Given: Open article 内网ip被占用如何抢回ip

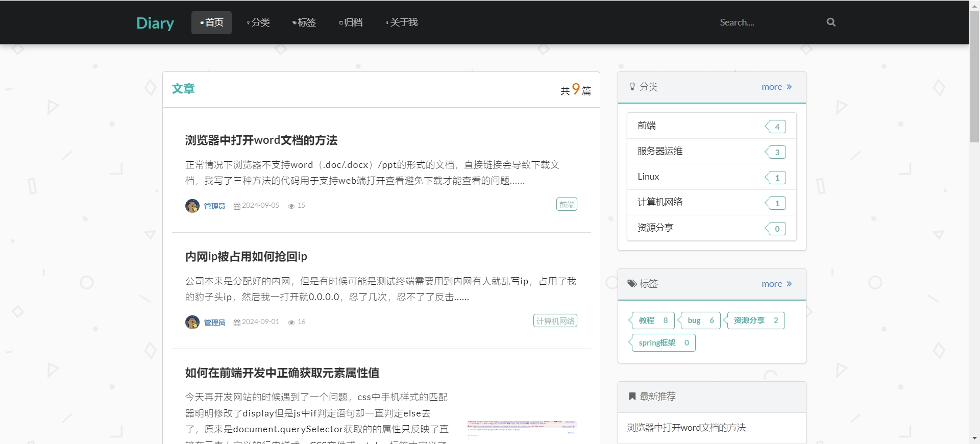Looking at the screenshot, I should pos(246,257).
